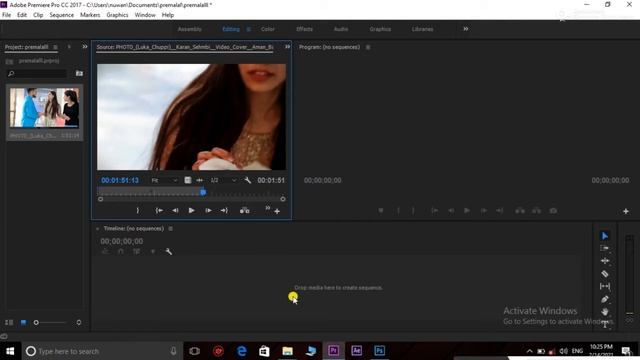This screenshot has height=360, width=640.
Task: Go to In point in Source monitor
Action: [159, 210]
